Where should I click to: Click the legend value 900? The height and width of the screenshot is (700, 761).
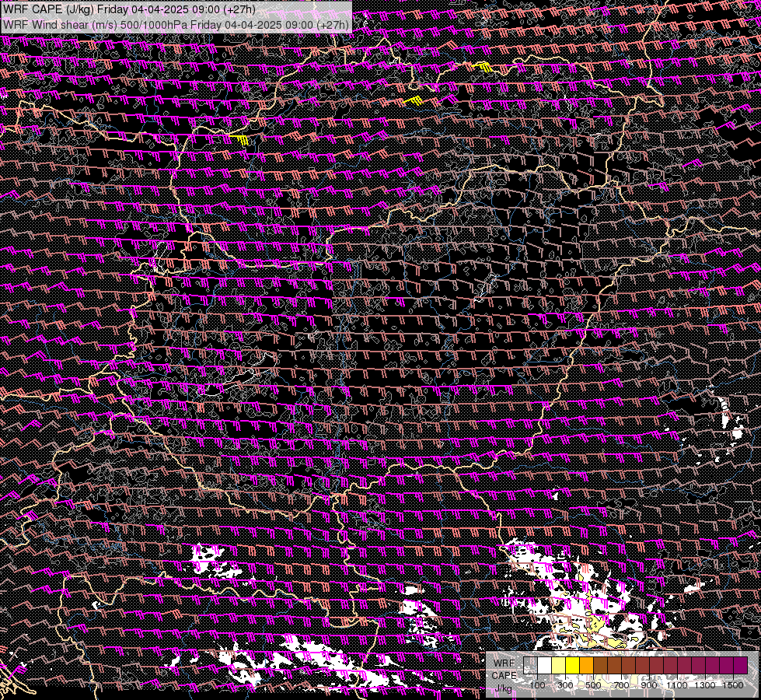click(x=649, y=685)
